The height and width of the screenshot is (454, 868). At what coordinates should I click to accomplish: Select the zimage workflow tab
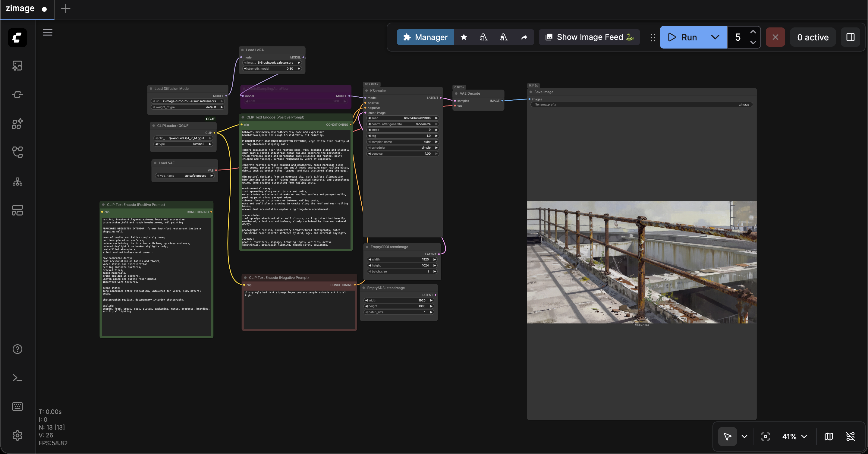[x=20, y=8]
